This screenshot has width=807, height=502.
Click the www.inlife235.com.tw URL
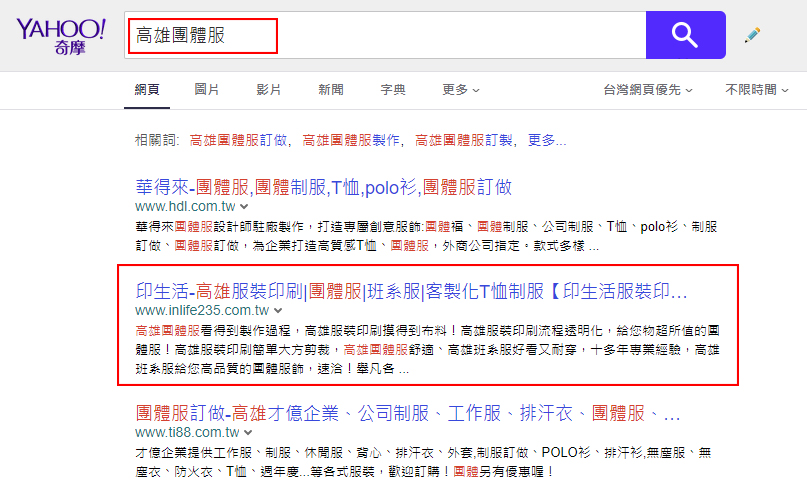(x=202, y=310)
